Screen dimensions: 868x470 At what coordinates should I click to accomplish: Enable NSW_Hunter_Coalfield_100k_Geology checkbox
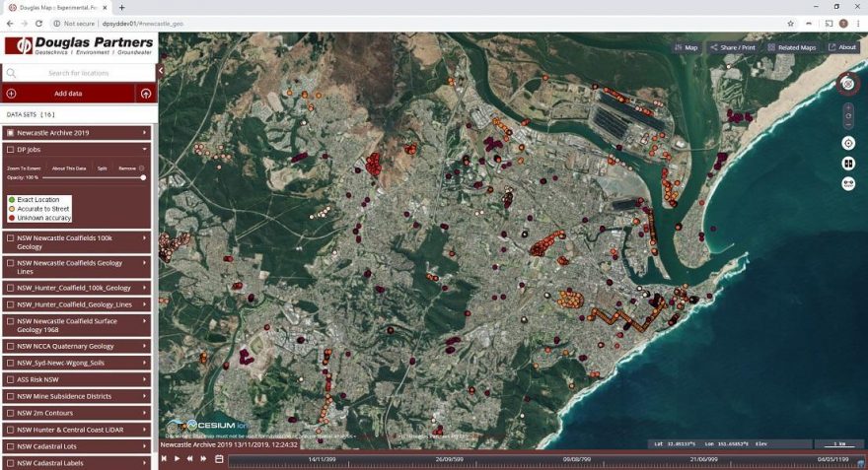(x=10, y=288)
